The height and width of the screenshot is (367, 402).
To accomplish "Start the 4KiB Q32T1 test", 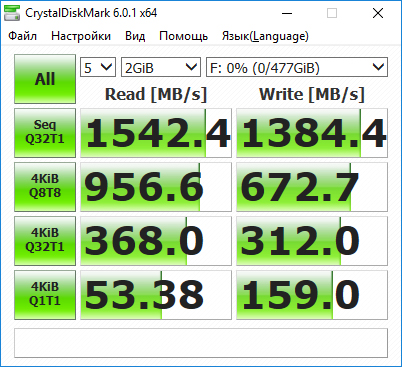I will click(45, 241).
